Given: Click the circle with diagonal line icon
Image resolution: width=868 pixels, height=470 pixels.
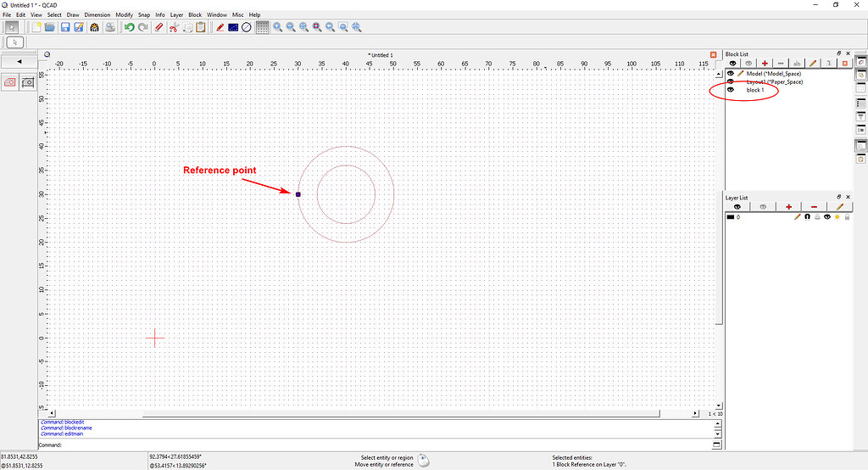Looking at the screenshot, I should [x=247, y=27].
